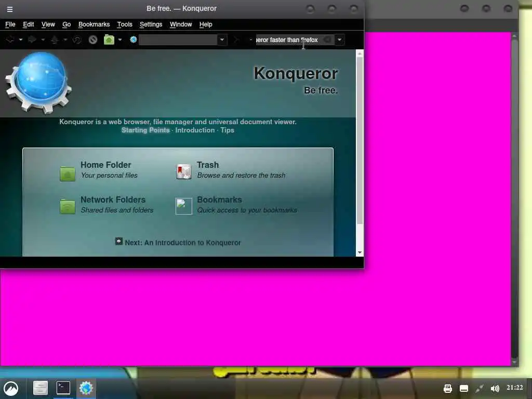This screenshot has width=532, height=399.
Task: Open the application launcher in taskbar
Action: (x=11, y=389)
